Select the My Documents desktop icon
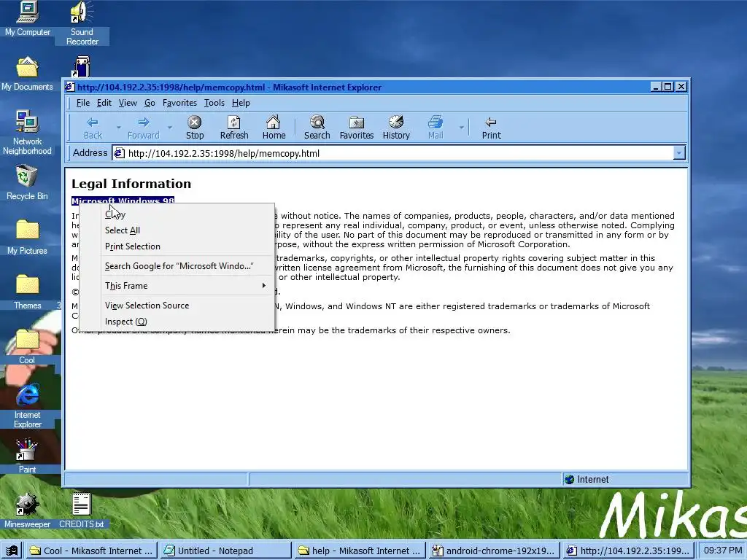The width and height of the screenshot is (747, 560). coord(27,74)
